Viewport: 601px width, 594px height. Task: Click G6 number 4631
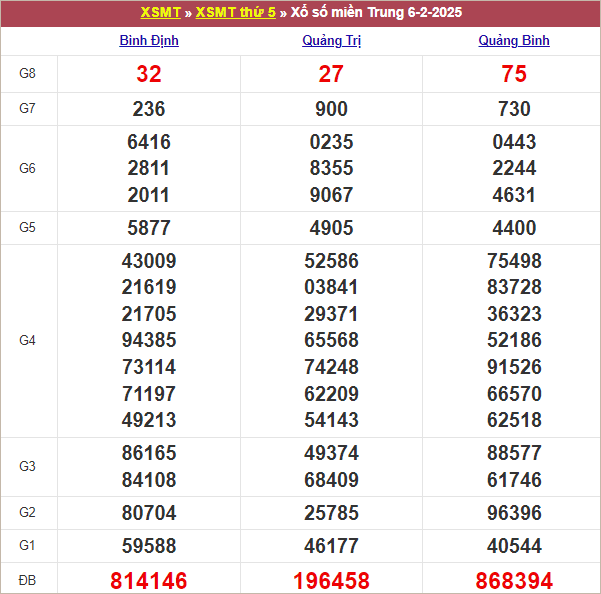pos(514,195)
